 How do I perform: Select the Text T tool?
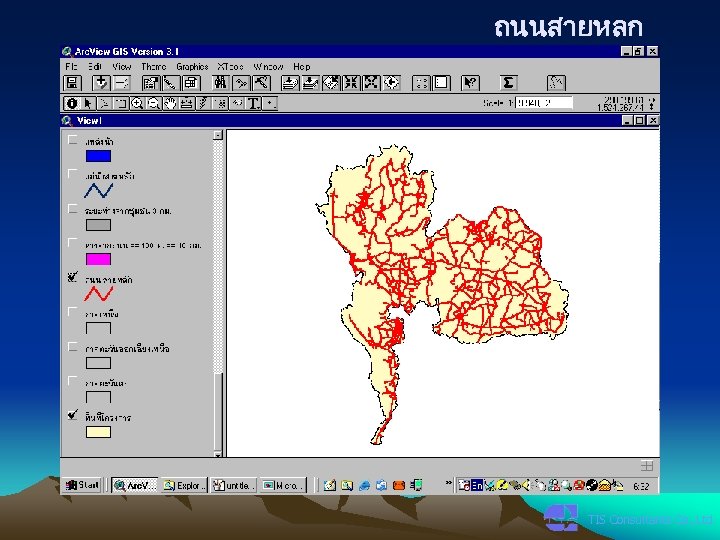tap(253, 103)
